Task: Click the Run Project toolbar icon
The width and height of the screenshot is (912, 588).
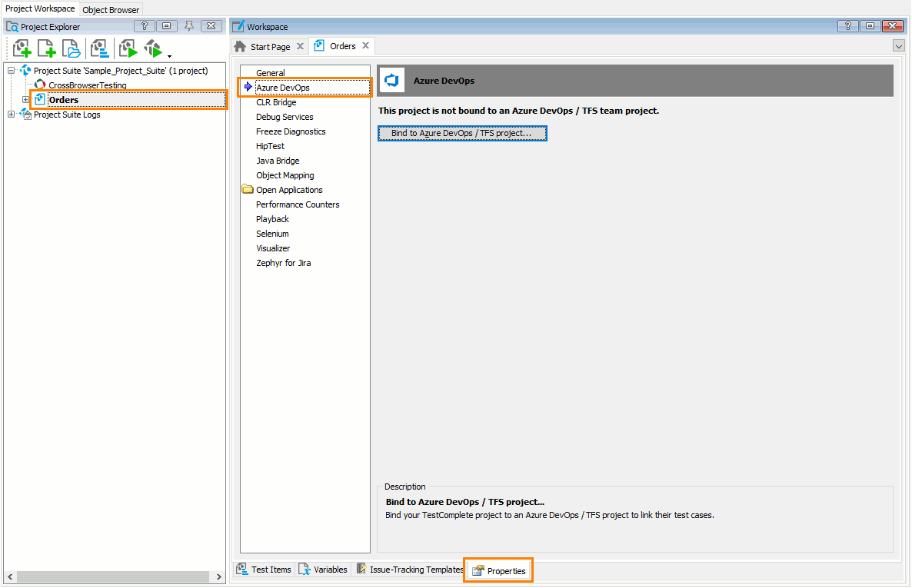Action: pyautogui.click(x=128, y=48)
